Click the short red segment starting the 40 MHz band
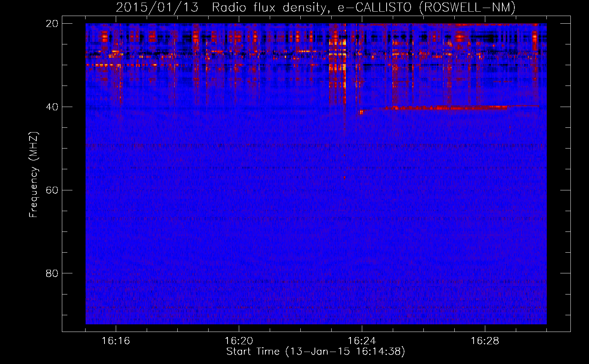The image size is (589, 364). coord(361,112)
